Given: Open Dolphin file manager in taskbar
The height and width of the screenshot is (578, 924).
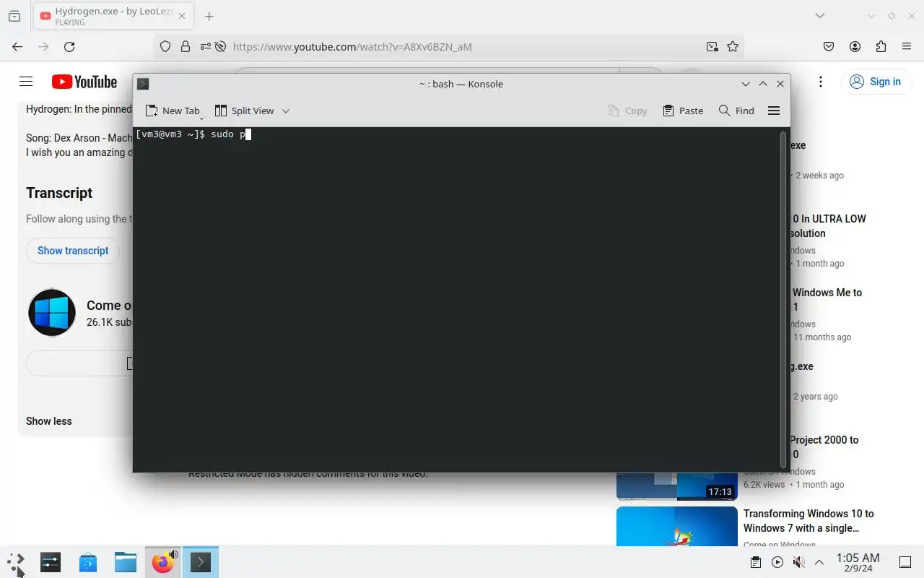Looking at the screenshot, I should tap(126, 562).
